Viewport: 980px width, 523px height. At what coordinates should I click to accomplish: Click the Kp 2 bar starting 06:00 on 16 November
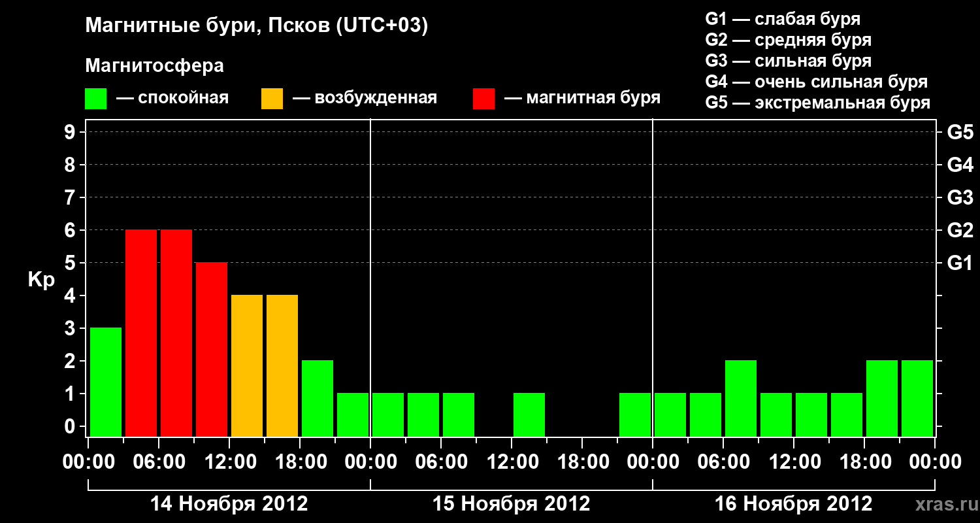click(741, 398)
